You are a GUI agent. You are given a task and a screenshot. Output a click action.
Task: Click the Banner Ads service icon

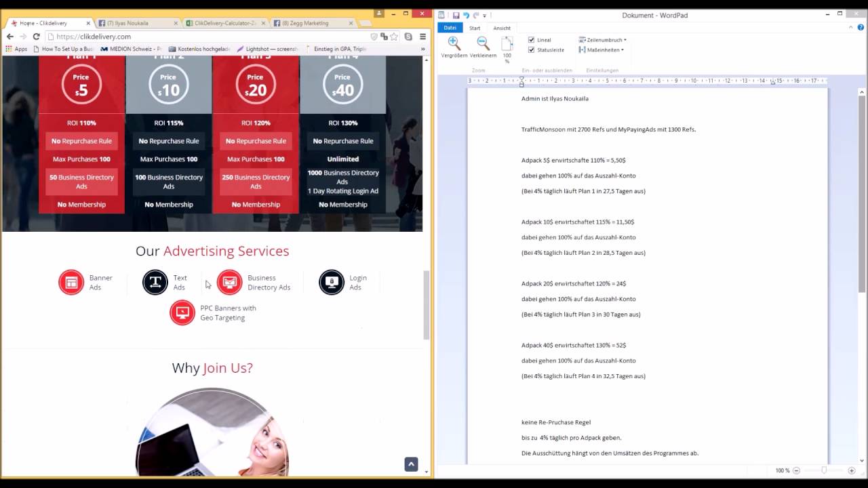[x=71, y=282]
